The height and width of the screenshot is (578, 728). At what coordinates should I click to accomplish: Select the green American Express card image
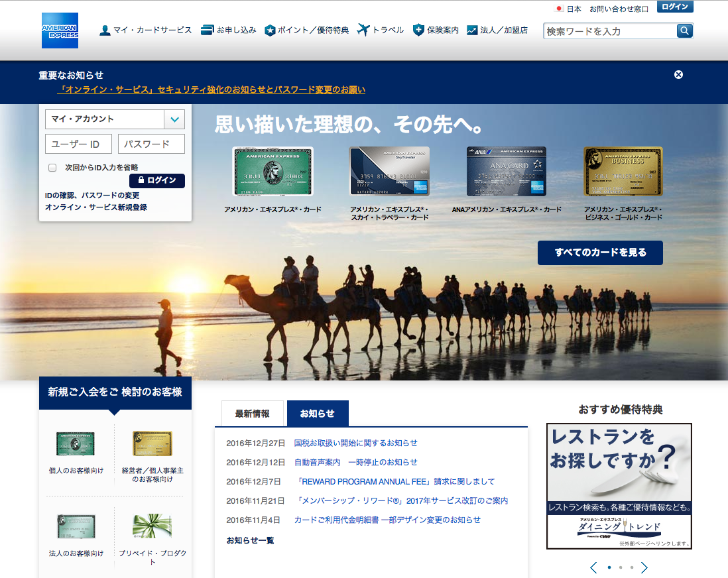273,171
